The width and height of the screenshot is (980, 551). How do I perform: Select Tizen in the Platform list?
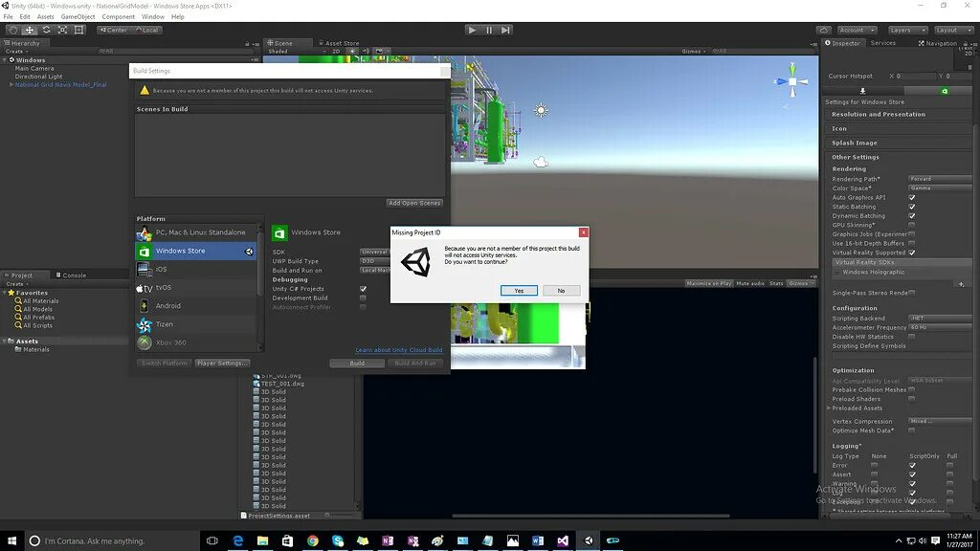196,324
